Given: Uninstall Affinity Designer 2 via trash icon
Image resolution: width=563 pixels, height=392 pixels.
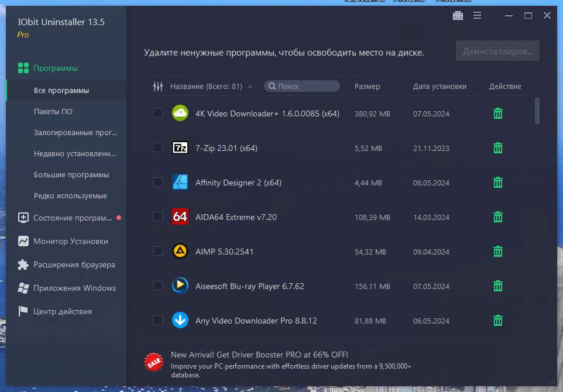Looking at the screenshot, I should tap(497, 183).
